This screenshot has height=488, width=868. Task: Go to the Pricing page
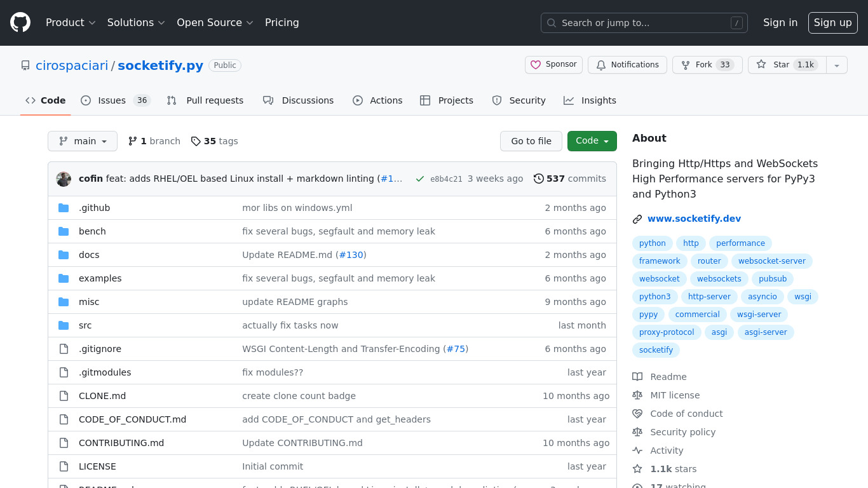282,23
